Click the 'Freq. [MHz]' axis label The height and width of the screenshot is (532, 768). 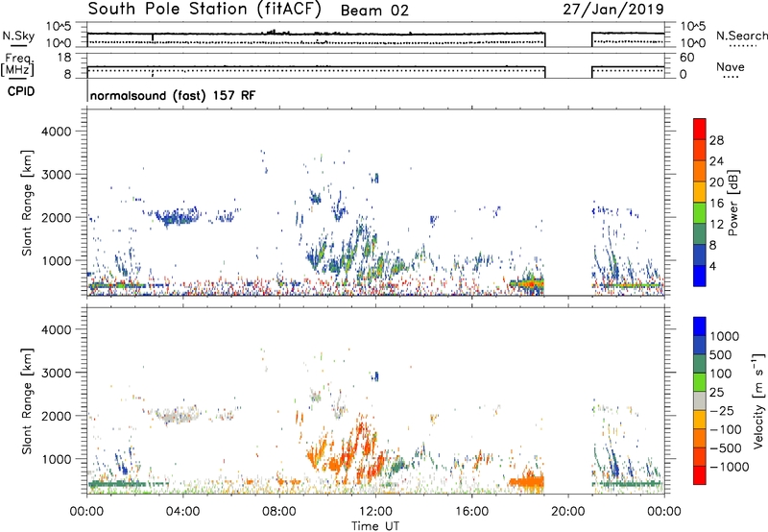tap(17, 64)
